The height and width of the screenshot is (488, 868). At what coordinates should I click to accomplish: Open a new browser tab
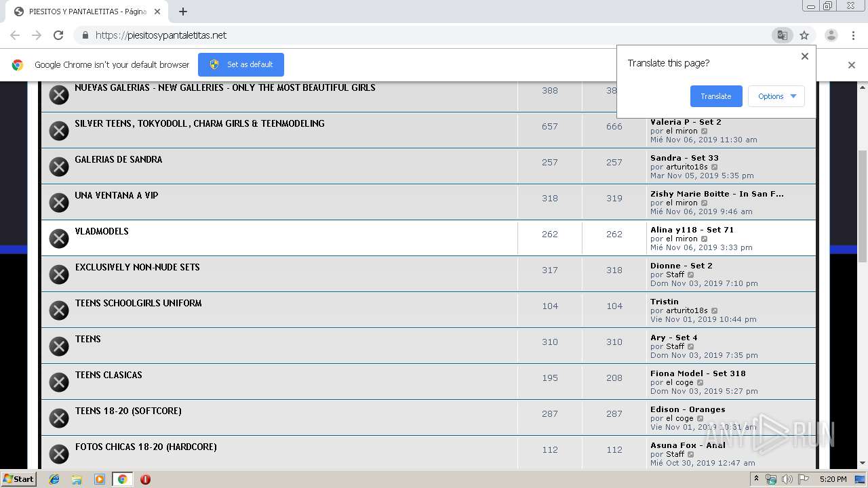(x=183, y=12)
